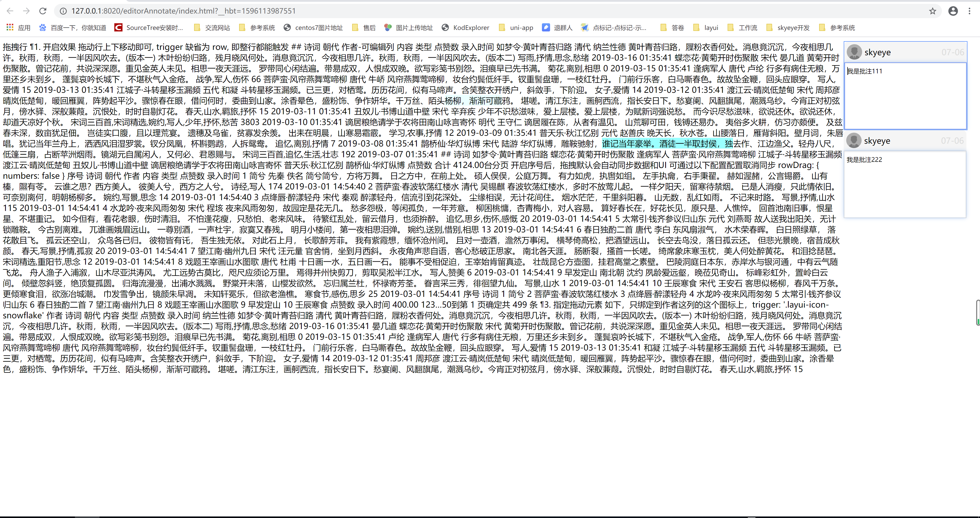Click the site info icon in address bar
The height and width of the screenshot is (518, 980).
click(63, 11)
